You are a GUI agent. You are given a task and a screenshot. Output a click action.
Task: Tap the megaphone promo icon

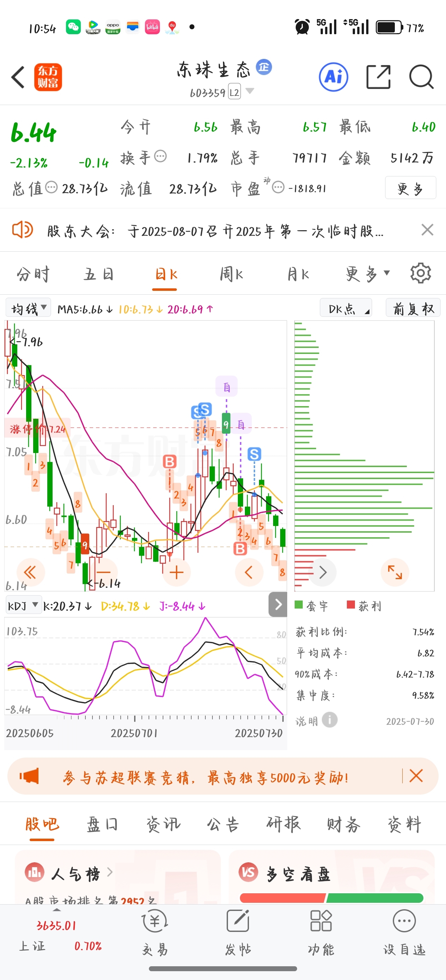click(x=29, y=776)
